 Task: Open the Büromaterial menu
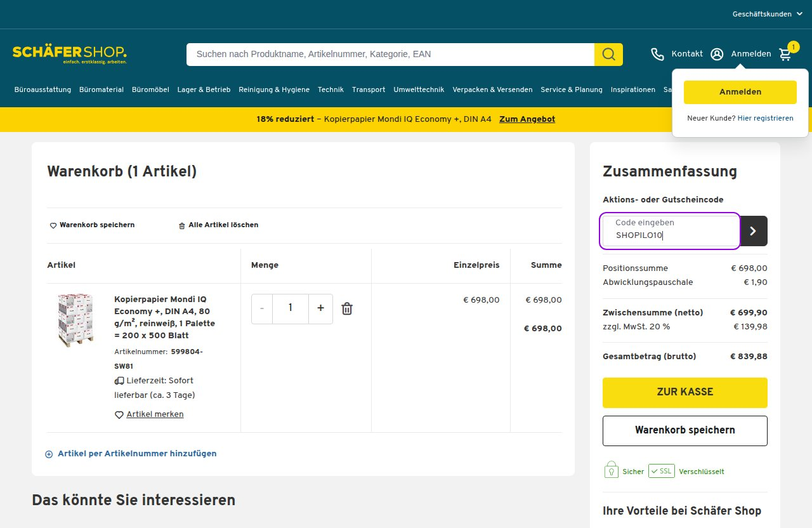101,89
